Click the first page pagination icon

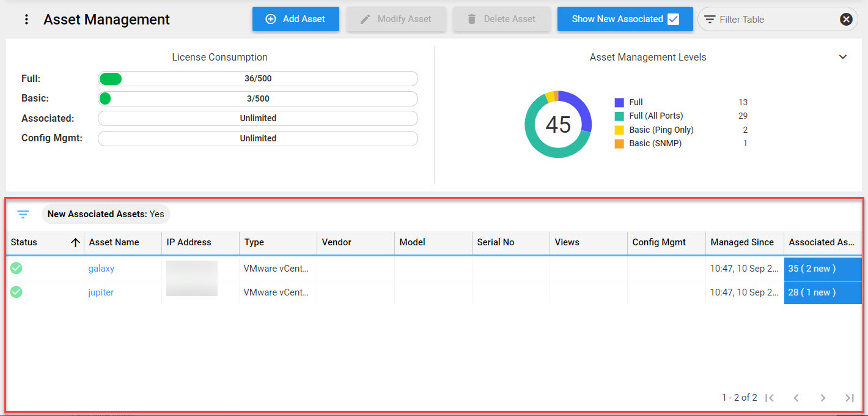(x=770, y=398)
